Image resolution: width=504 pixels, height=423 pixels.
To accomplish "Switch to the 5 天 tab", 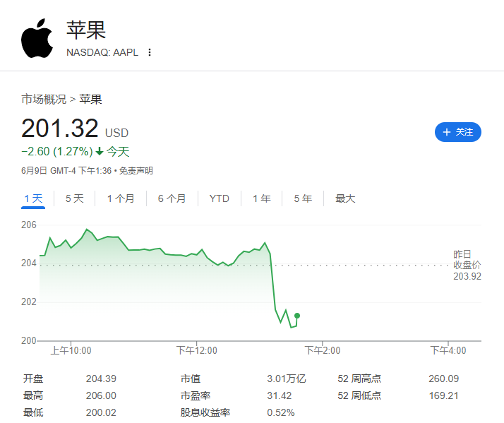I will [74, 198].
